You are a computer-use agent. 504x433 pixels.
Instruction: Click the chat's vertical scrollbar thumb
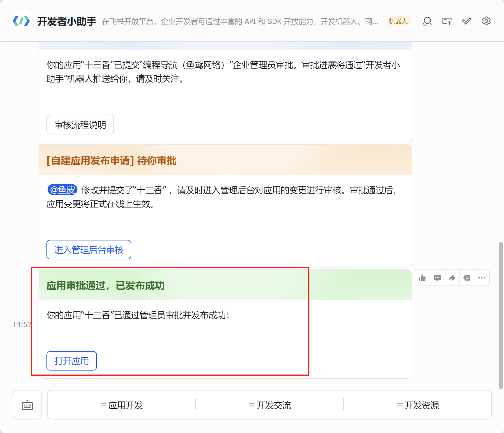[x=500, y=315]
